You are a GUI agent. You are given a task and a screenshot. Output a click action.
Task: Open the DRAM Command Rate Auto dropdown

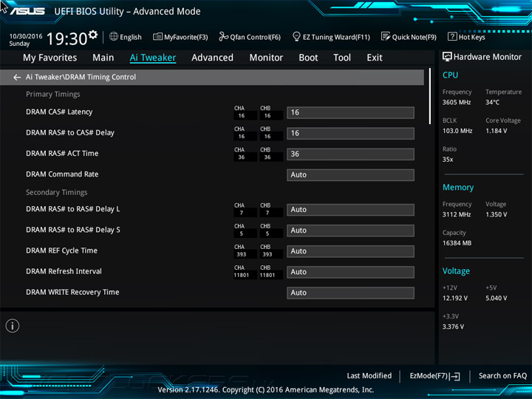tap(350, 175)
